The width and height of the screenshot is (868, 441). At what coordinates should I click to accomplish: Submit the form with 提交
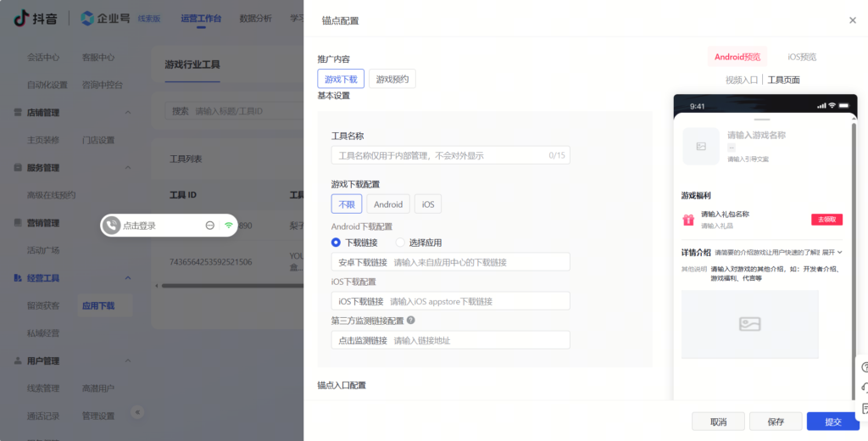(x=833, y=421)
